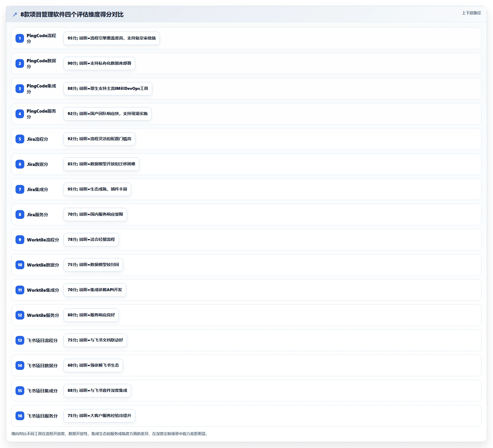Click the footer note starting 横向对比不同工具
493x448 pixels.
tap(110, 434)
